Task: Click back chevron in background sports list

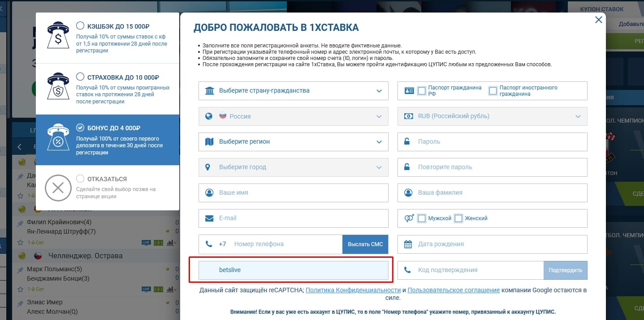Action: click(19, 147)
